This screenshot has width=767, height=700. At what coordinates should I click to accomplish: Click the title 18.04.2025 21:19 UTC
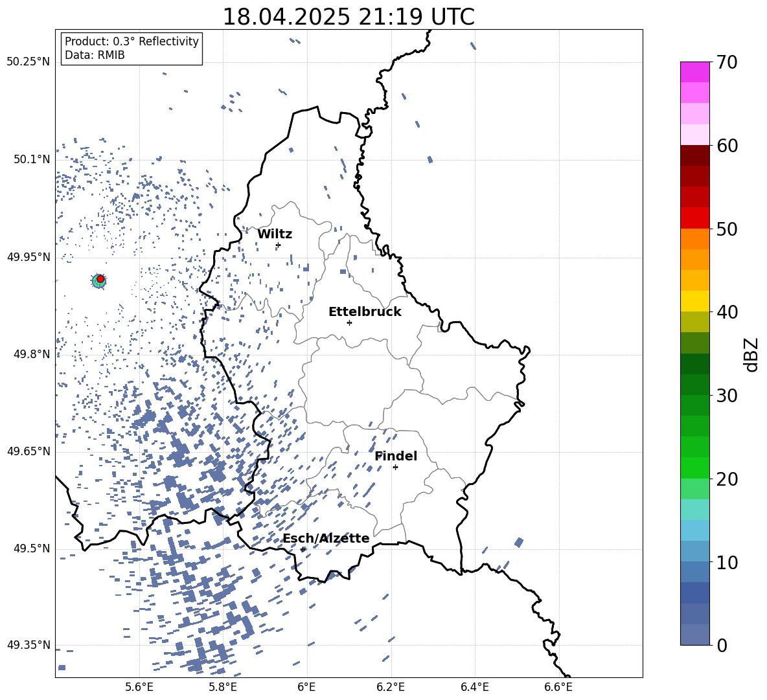(349, 17)
